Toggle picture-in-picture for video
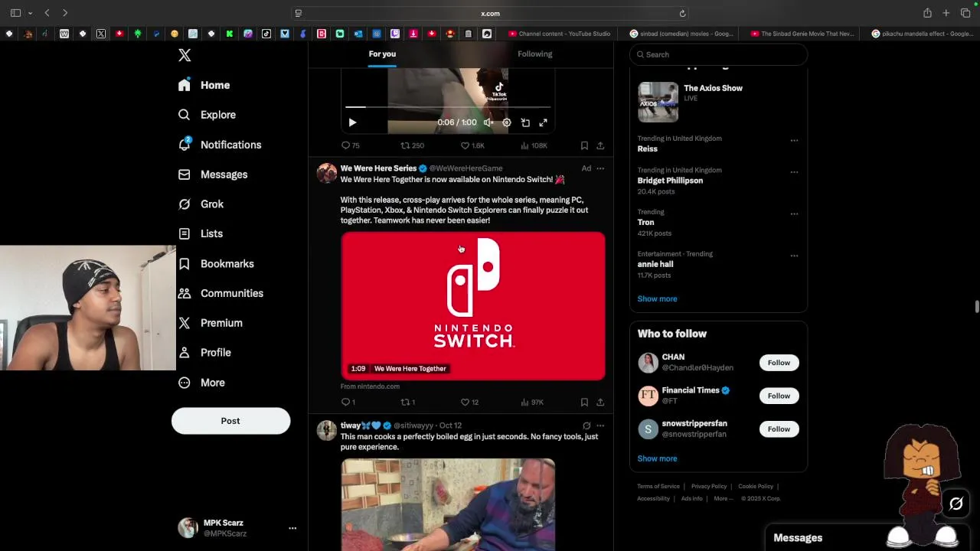This screenshot has width=980, height=551. click(x=525, y=122)
